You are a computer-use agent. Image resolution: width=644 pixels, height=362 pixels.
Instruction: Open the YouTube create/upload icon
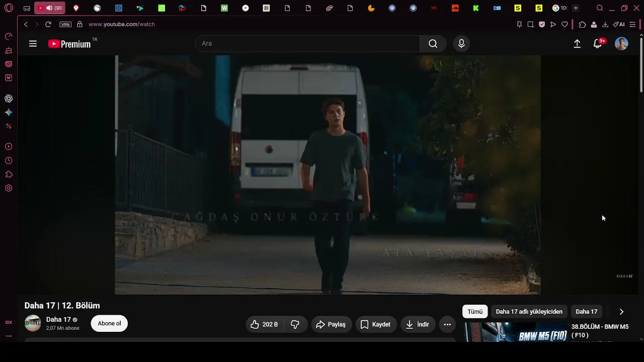coord(577,44)
